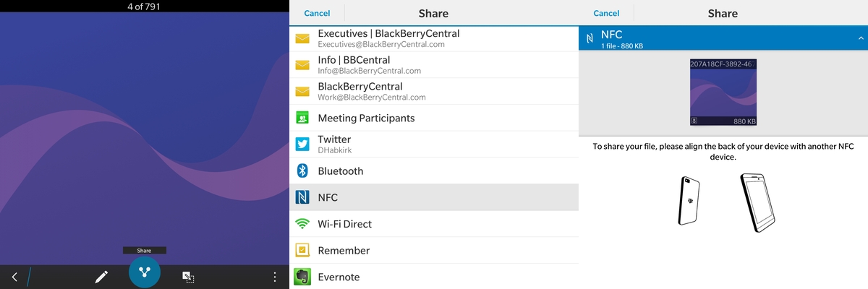Collapse the NFC header chevron
The width and height of the screenshot is (868, 289).
click(x=860, y=38)
